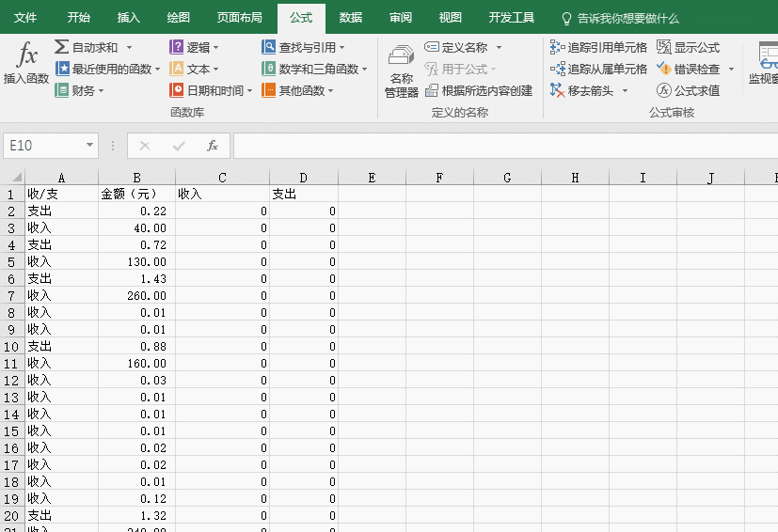Click the formula bar fx insert function icon
This screenshot has height=532, width=778.
[213, 146]
